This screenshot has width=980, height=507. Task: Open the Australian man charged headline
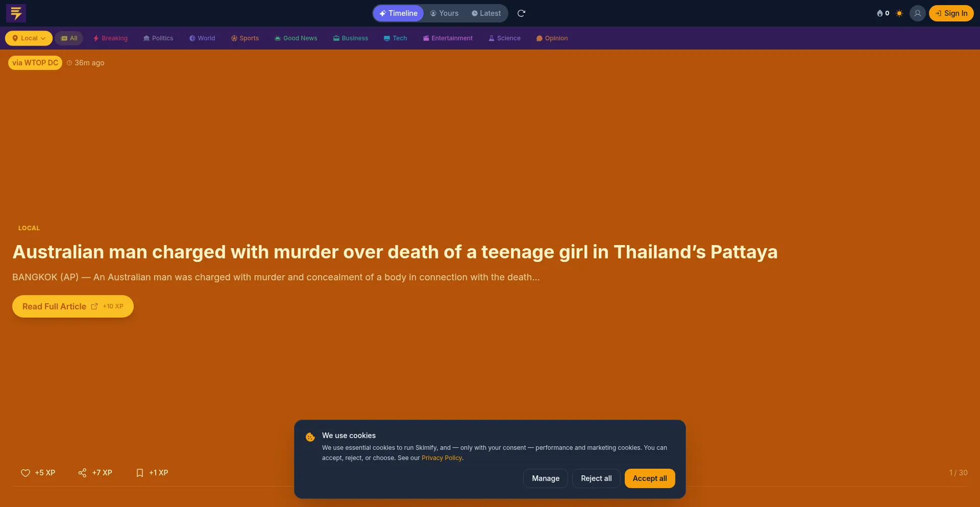(x=395, y=252)
